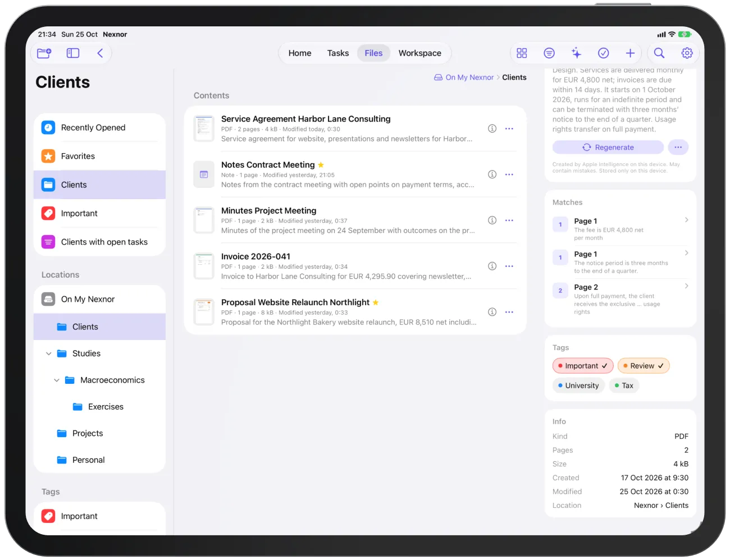Viewport: 730px width, 560px height.
Task: Show info for Minutes Project Meeting
Action: point(492,221)
